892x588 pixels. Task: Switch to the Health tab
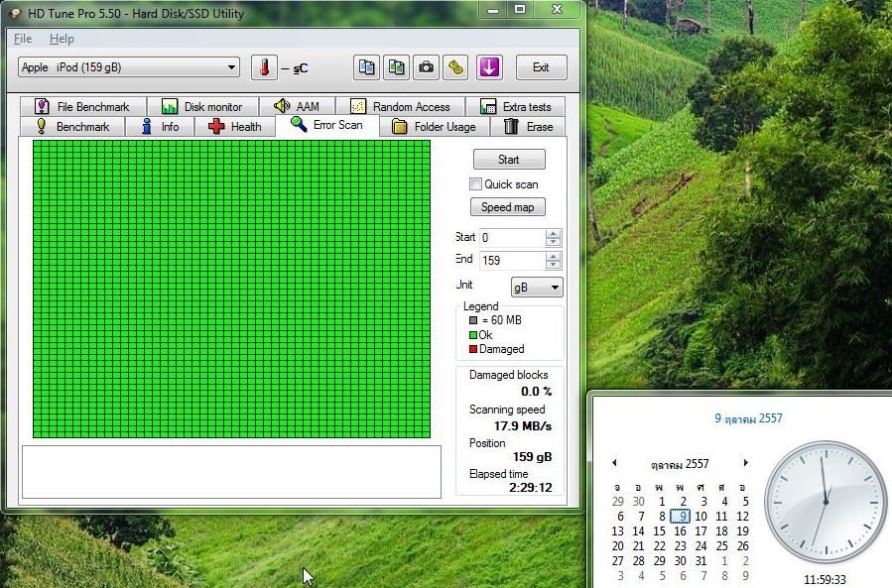[x=235, y=127]
